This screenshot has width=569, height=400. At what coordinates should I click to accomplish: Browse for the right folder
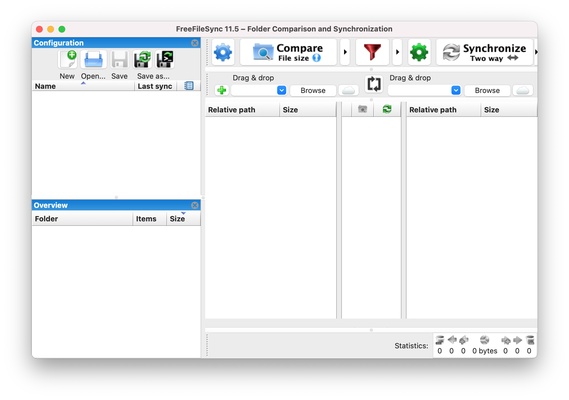[487, 90]
